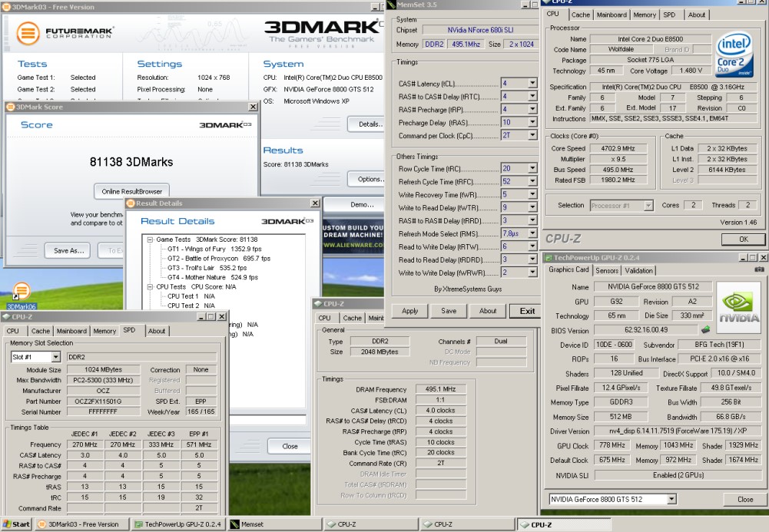Open RAS# Precharge (tRP) dropdown in MemSet

532,109
